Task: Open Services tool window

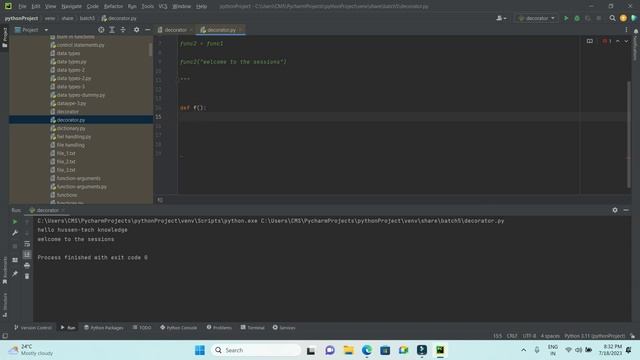Action: tap(284, 328)
